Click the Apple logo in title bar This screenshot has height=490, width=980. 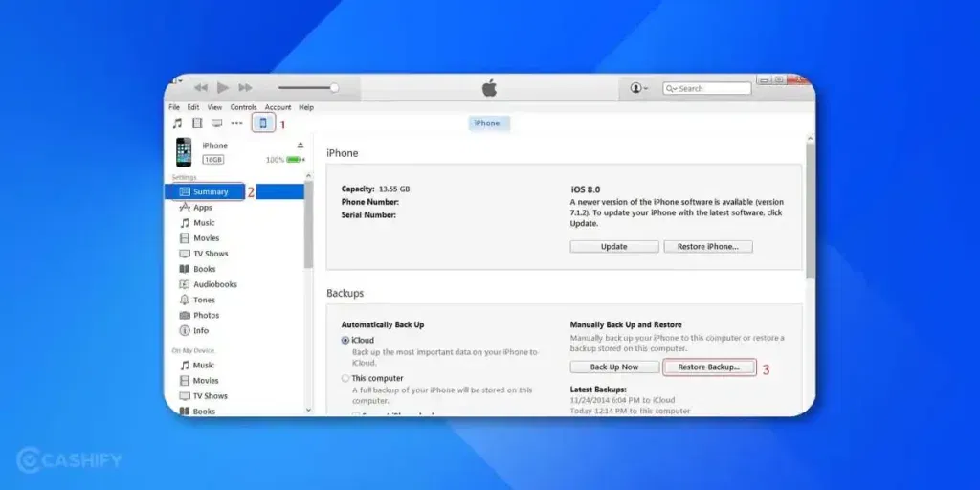pyautogui.click(x=489, y=88)
